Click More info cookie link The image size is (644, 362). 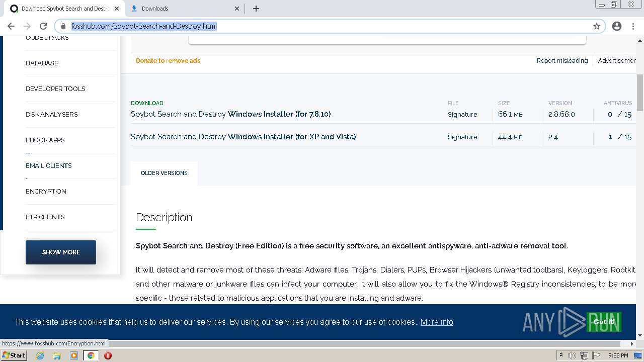(437, 322)
